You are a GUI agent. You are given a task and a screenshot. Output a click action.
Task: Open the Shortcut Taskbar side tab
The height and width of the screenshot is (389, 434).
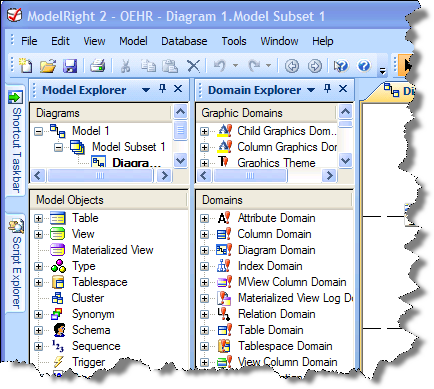(x=15, y=141)
